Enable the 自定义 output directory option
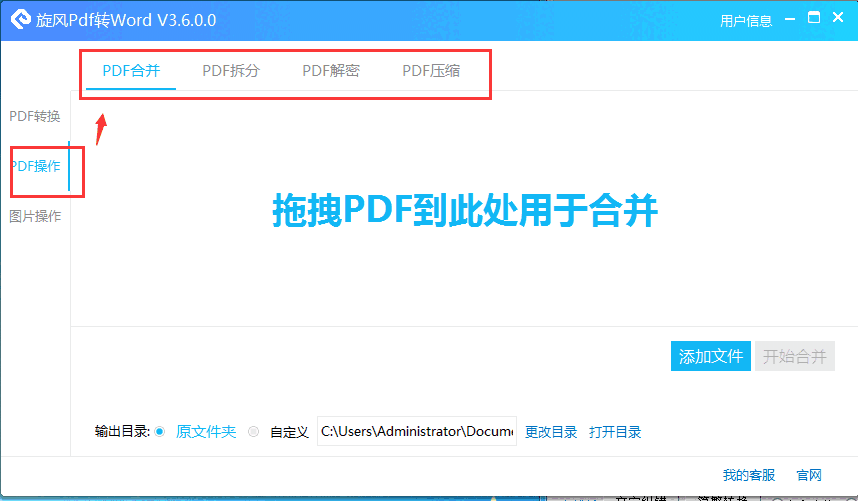 point(253,432)
